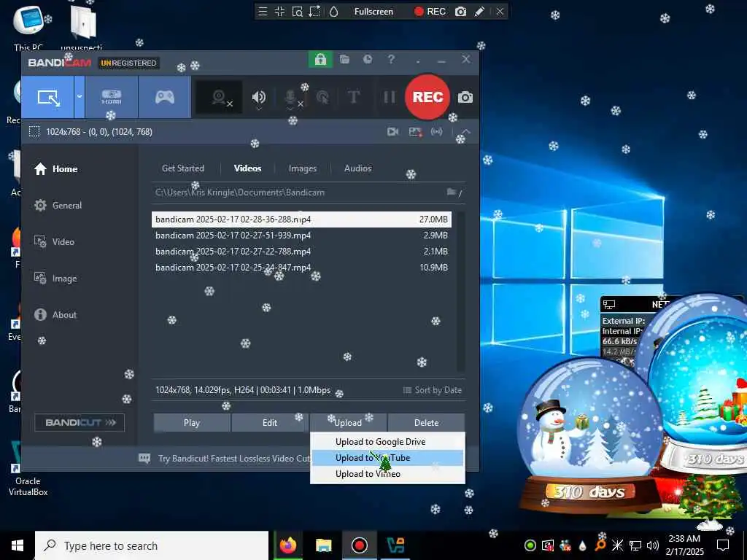Viewport: 747px width, 560px height.
Task: Click the pencil drawing icon in top bar
Action: (x=479, y=12)
